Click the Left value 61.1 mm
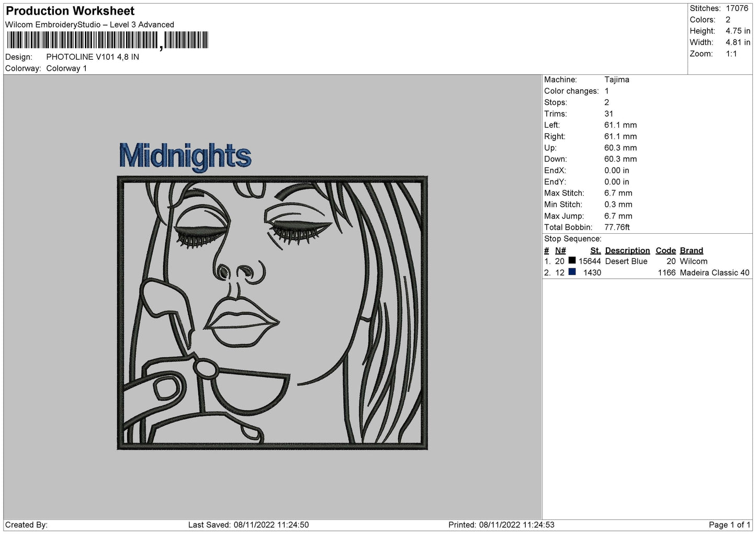Image resolution: width=756 pixels, height=534 pixels. 620,125
